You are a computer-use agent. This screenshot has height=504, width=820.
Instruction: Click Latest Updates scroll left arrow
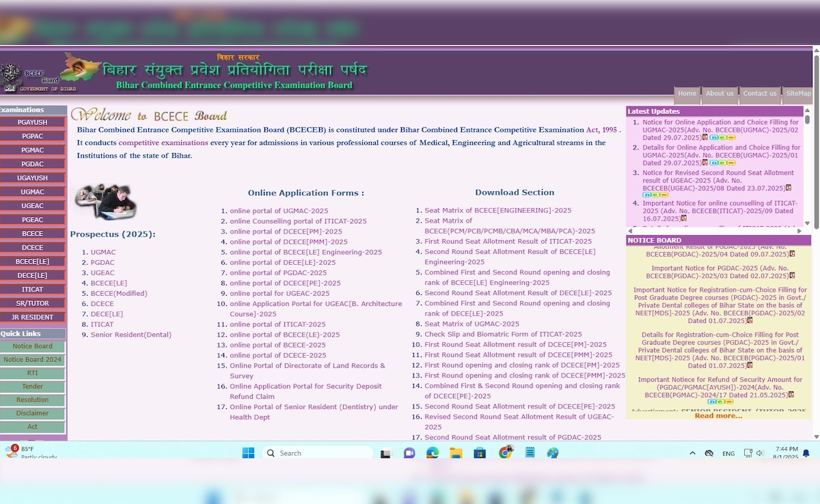(630, 231)
